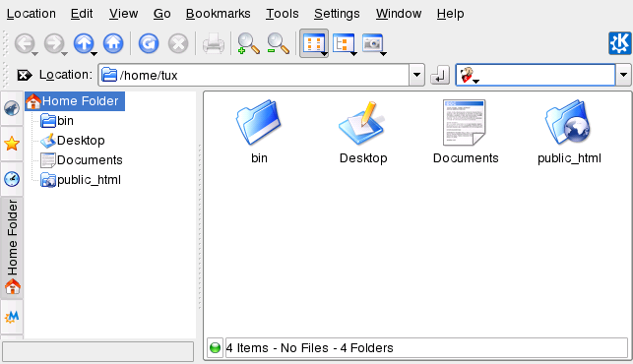Open Back button history dropdown arrow
The width and height of the screenshot is (633, 364).
point(35,54)
